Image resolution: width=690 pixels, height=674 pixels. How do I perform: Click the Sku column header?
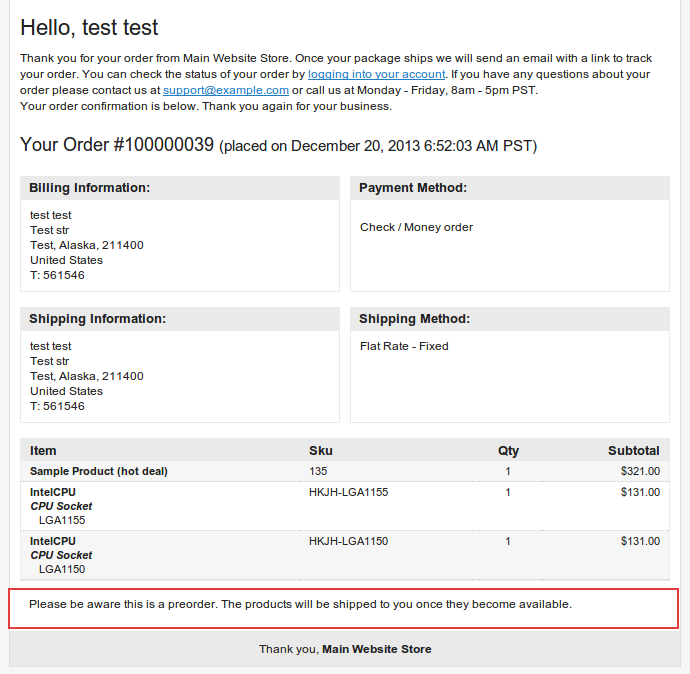pyautogui.click(x=321, y=451)
